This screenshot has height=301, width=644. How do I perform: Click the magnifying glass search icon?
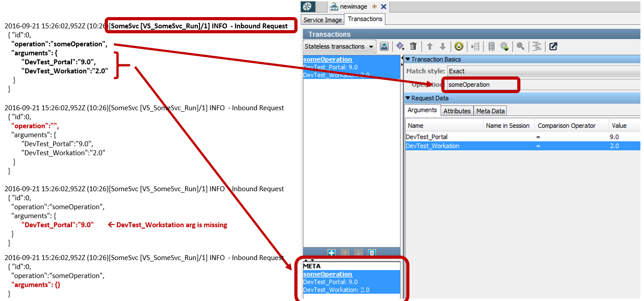pos(520,46)
